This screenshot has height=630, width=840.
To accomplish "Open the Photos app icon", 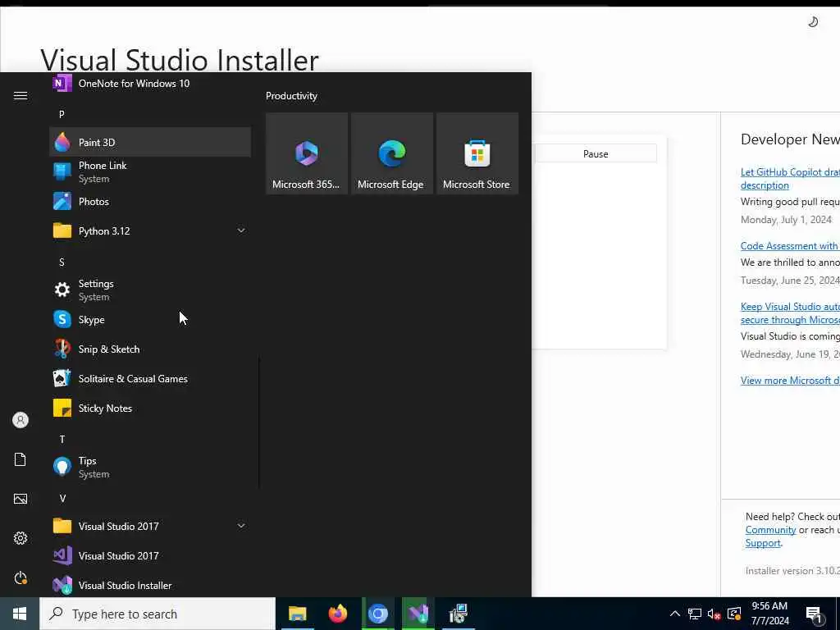I will 62,202.
